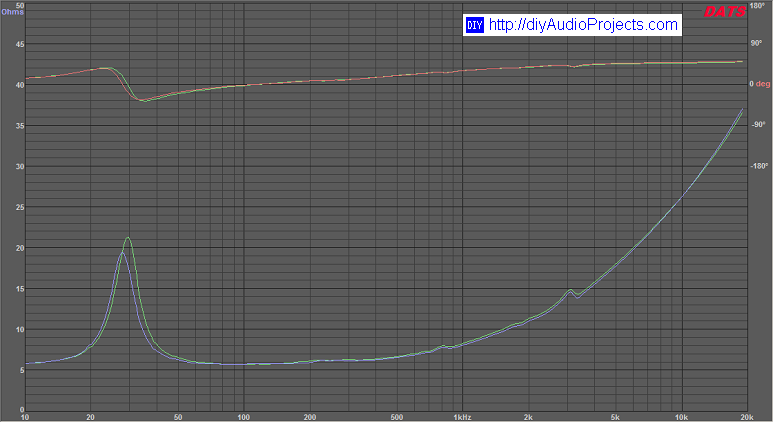The image size is (773, 422).
Task: Click the blue DIY logo badge
Action: tap(475, 25)
